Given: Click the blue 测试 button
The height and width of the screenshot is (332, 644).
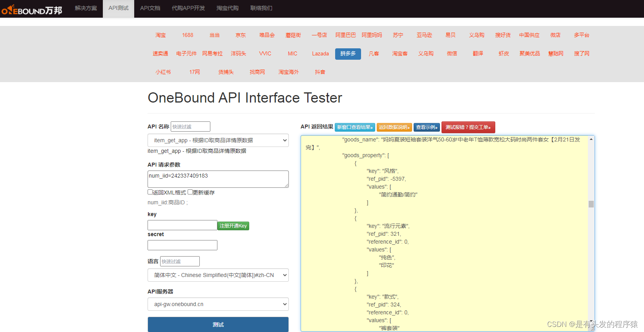Looking at the screenshot, I should click(x=218, y=325).
